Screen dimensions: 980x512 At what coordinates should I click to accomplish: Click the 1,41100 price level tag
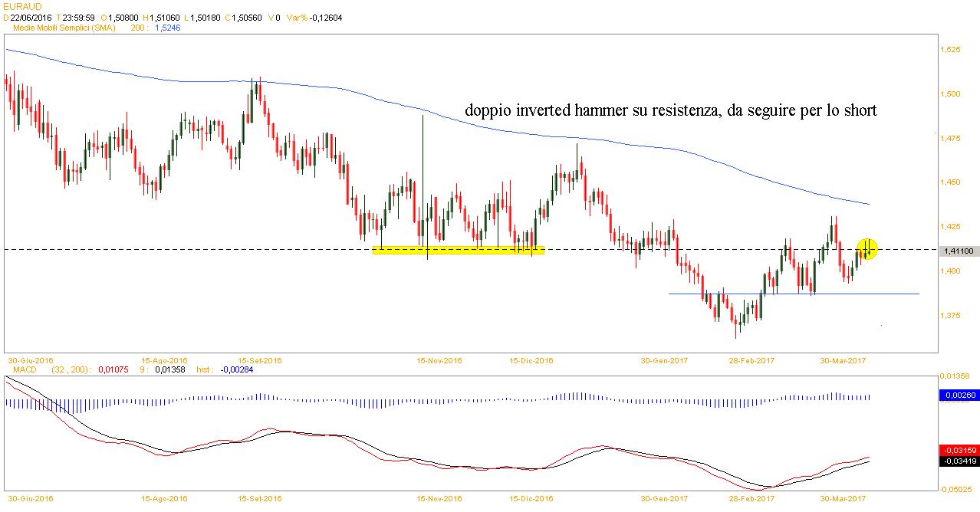(x=959, y=251)
